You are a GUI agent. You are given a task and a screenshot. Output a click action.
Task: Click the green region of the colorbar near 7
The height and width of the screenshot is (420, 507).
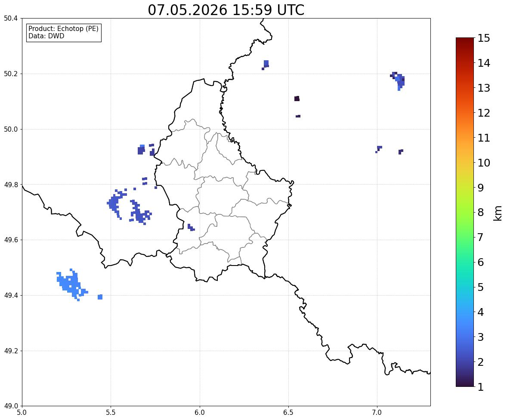point(465,237)
